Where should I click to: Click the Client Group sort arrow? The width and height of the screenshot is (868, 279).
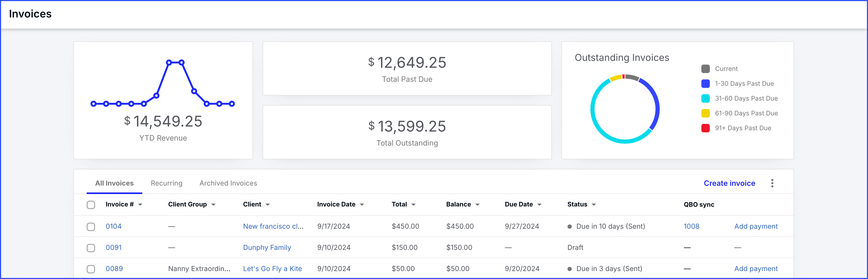[213, 205]
